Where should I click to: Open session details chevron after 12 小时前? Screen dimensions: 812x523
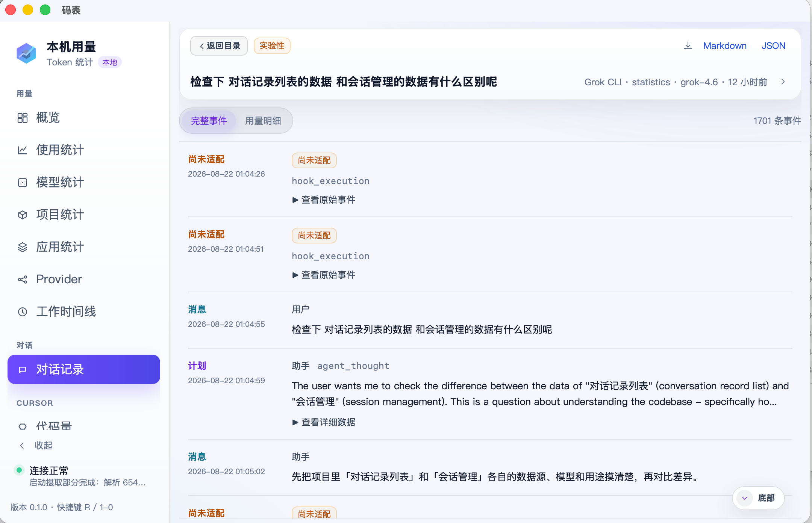[783, 82]
